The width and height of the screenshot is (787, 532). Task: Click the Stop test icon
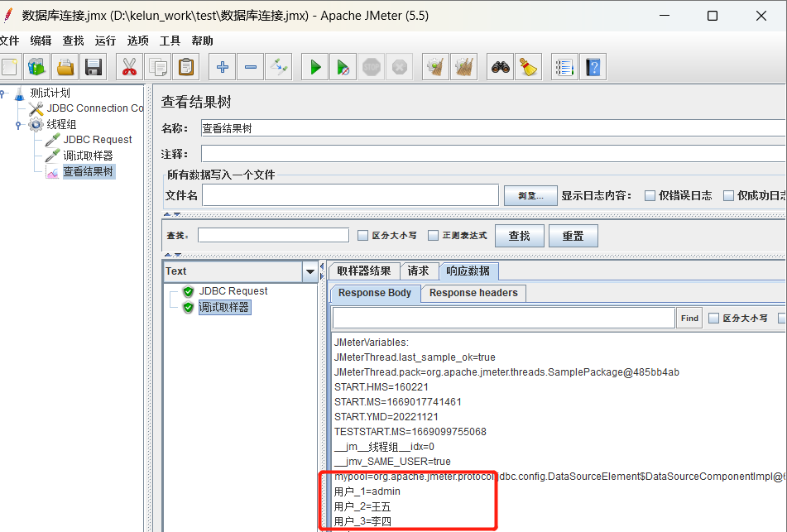tap(372, 67)
